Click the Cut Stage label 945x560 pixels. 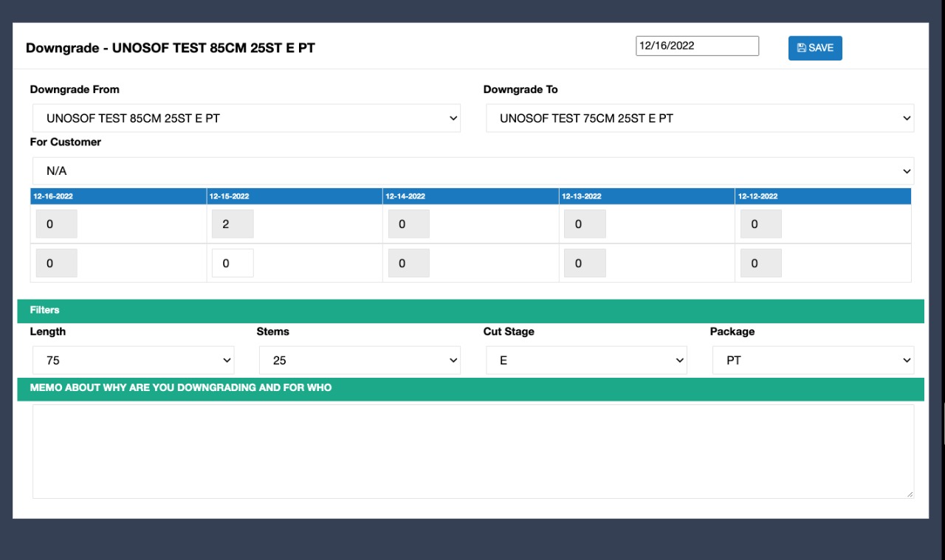(509, 332)
